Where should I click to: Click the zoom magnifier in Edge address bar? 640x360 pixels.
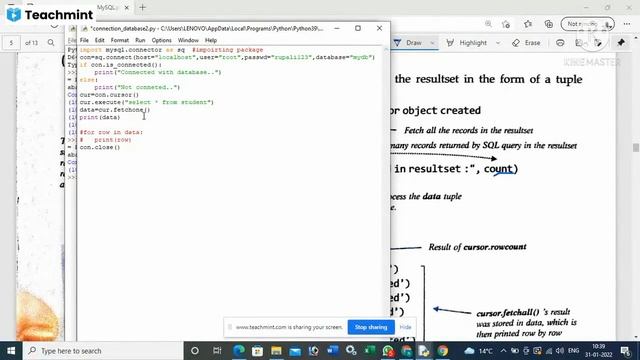click(x=488, y=24)
